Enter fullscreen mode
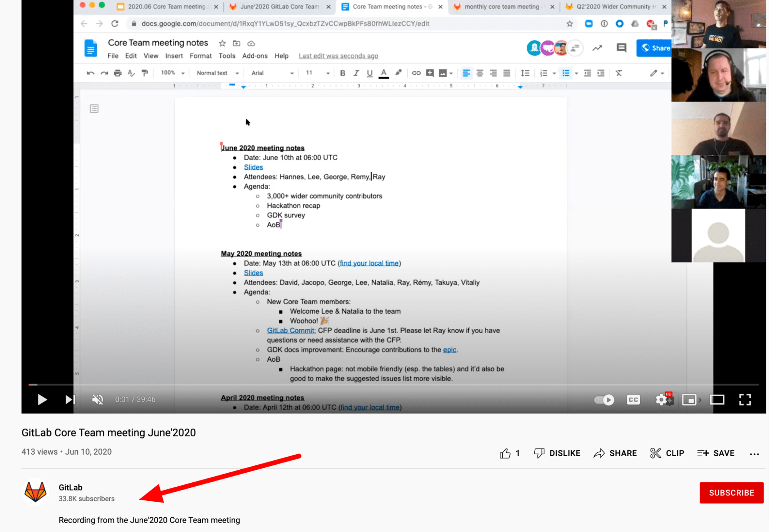This screenshot has height=532, width=769. (745, 400)
